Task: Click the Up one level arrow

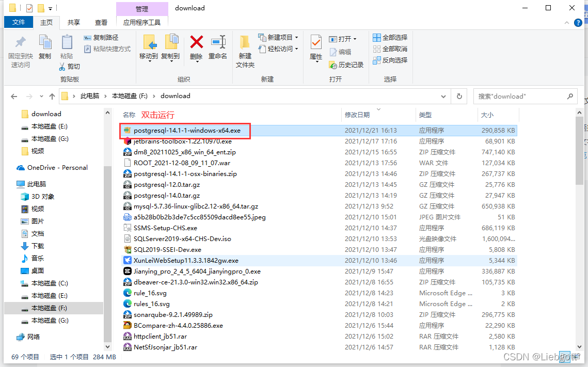Action: (52, 97)
